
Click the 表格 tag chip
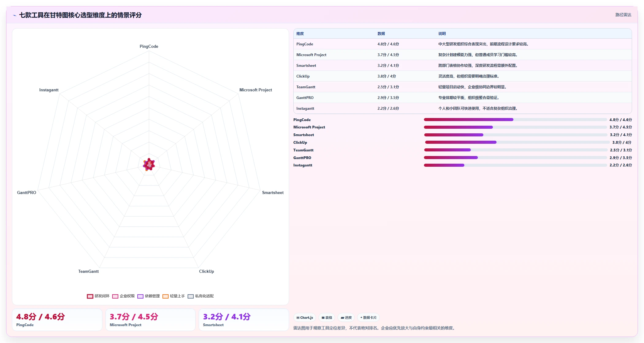click(x=327, y=318)
